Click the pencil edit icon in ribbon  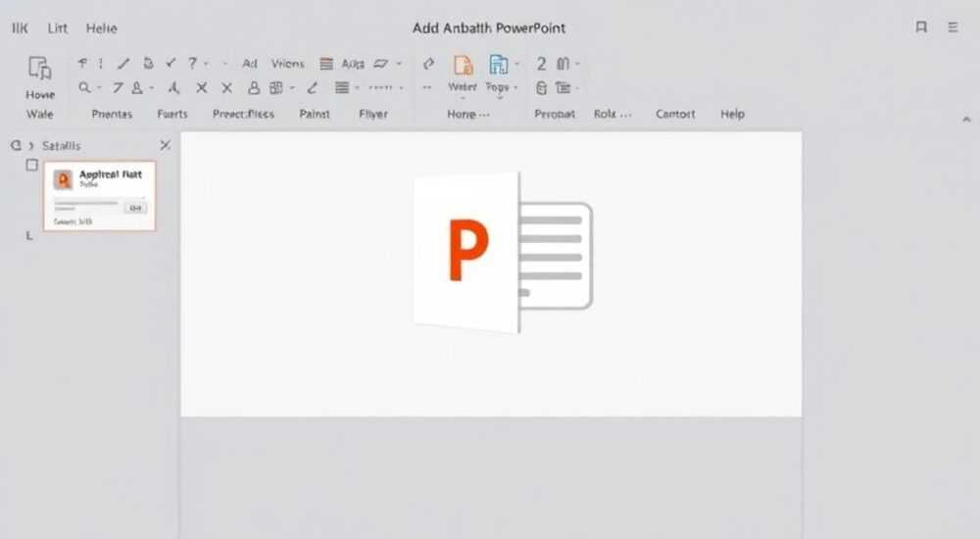(x=312, y=87)
